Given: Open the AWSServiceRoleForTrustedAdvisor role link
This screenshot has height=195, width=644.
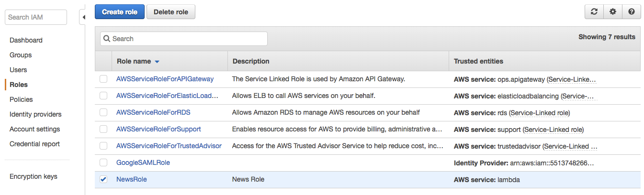Looking at the screenshot, I should tap(169, 146).
